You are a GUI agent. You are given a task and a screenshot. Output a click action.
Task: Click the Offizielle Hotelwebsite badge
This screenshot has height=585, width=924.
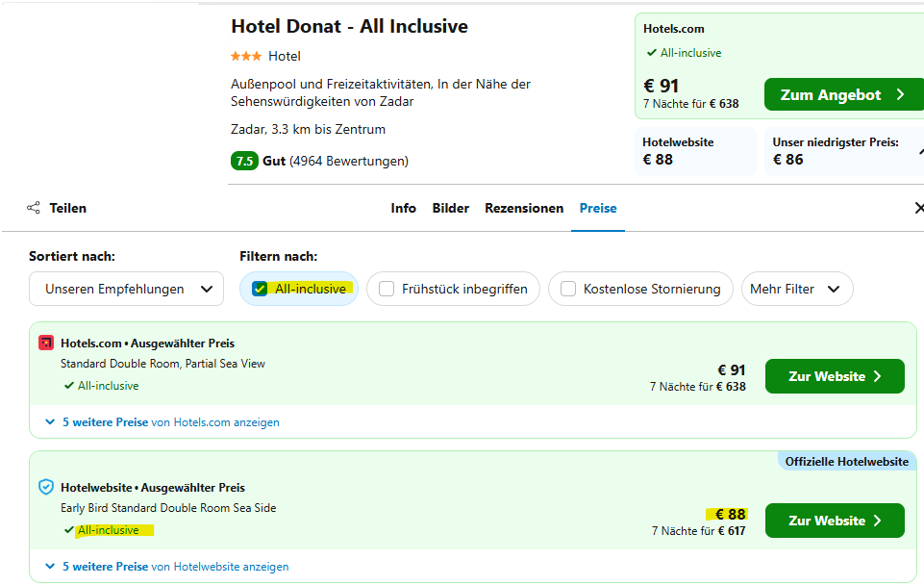(x=847, y=462)
